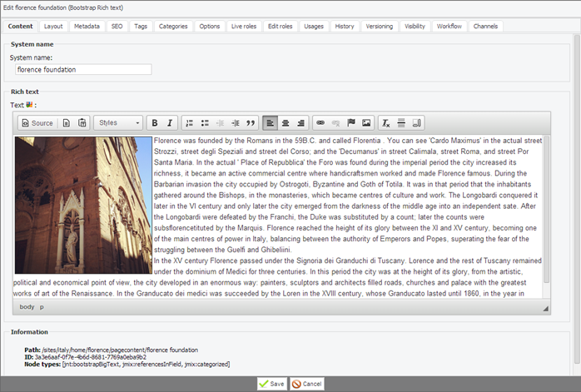Click into the Florence rich text paragraph

click(x=348, y=195)
